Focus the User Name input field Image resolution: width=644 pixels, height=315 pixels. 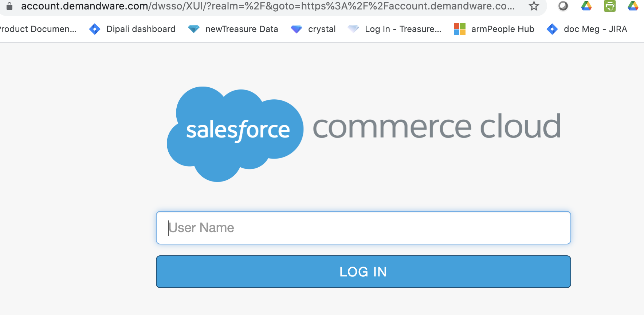363,228
